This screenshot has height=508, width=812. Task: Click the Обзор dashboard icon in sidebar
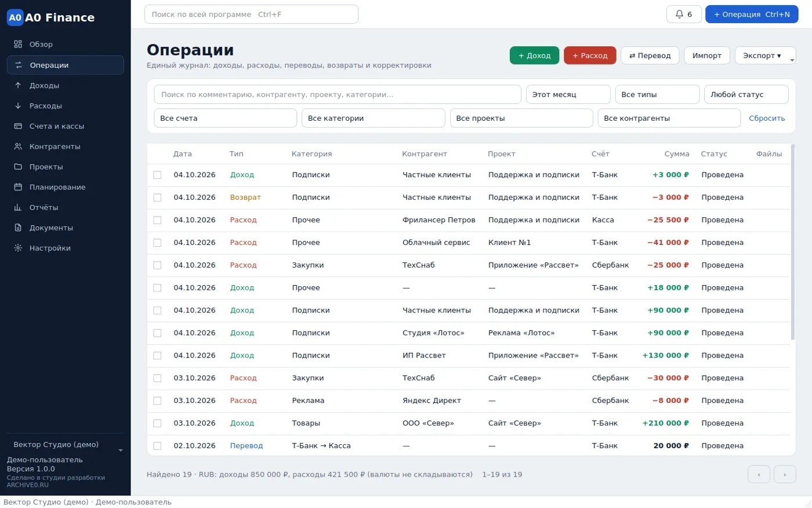pyautogui.click(x=18, y=44)
